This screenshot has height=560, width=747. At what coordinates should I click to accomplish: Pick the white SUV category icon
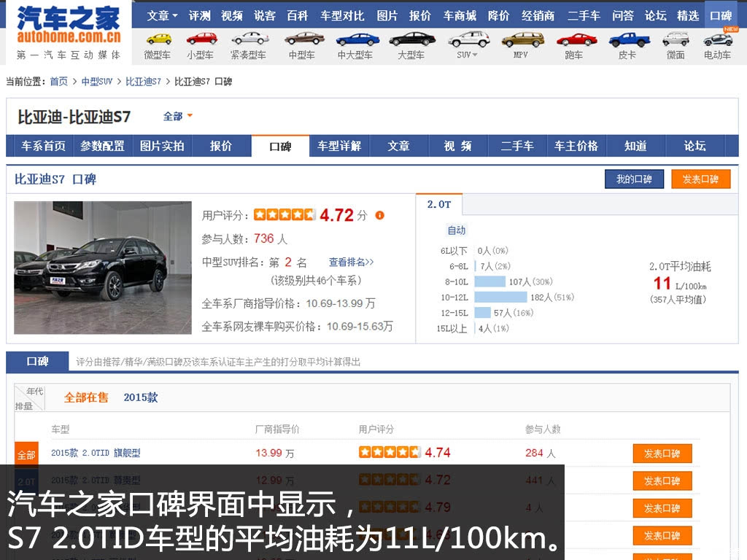coord(469,39)
